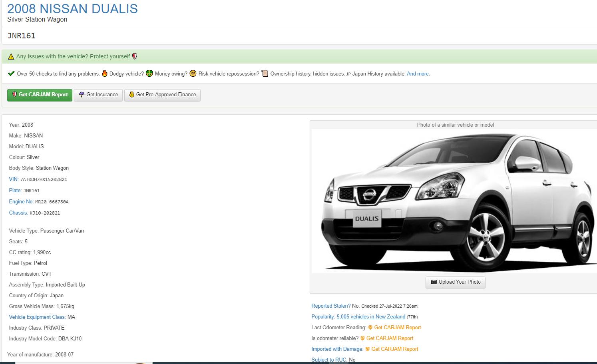597x364 pixels.
Task: Click the Assembly Type value Imported Built-Up
Action: (x=66, y=285)
